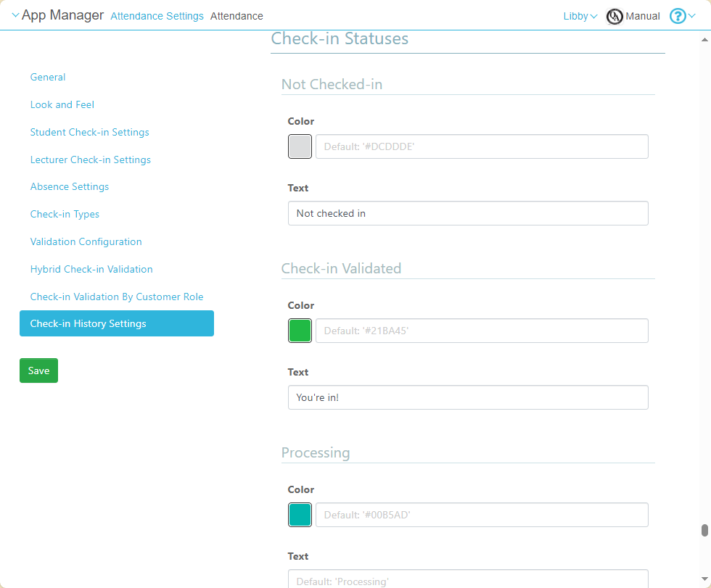This screenshot has width=711, height=588.
Task: Select Student Check-in Settings
Action: (89, 132)
